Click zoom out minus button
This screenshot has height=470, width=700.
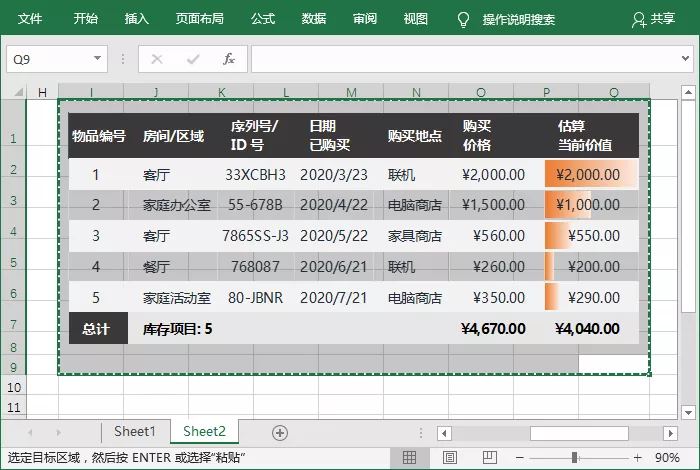(x=521, y=457)
